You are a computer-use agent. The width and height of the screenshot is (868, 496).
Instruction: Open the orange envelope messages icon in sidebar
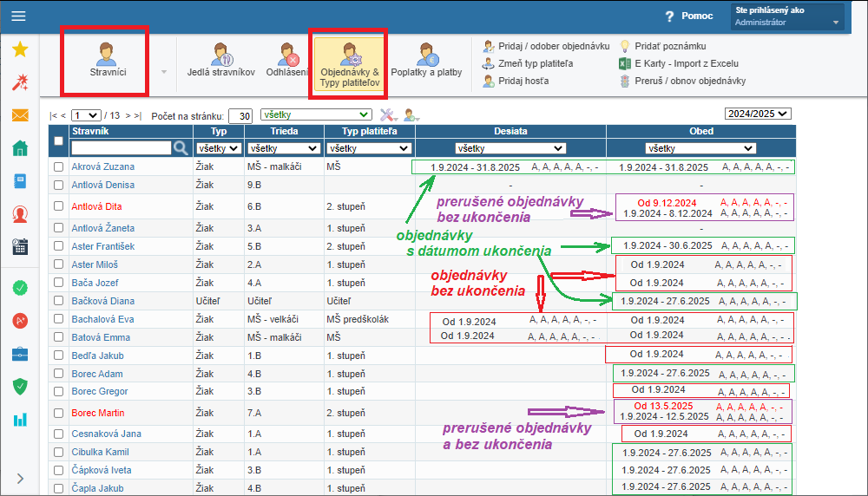19,115
